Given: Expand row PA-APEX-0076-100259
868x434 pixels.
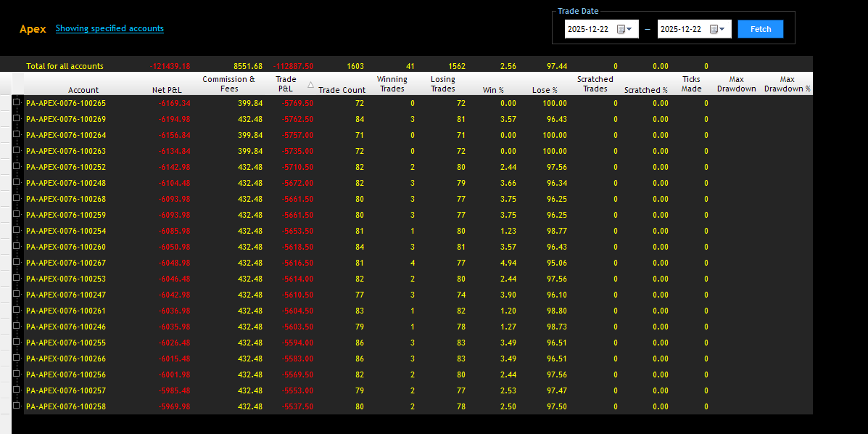Looking at the screenshot, I should click(17, 215).
